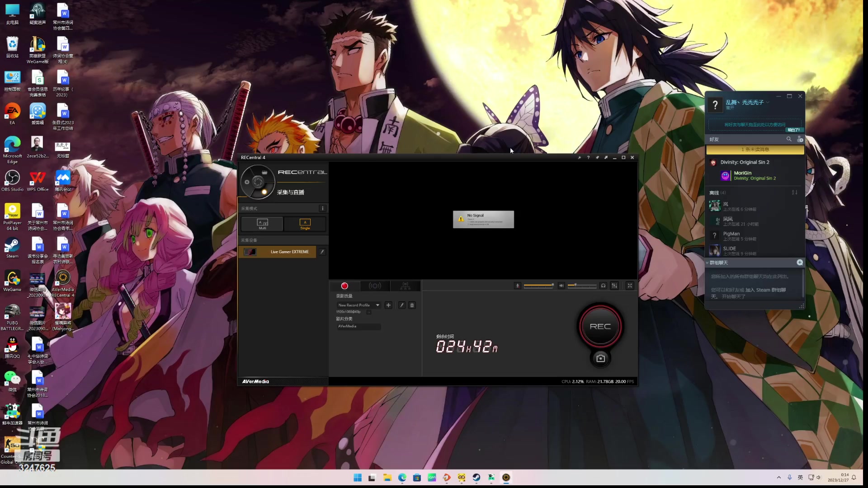The height and width of the screenshot is (488, 868).
Task: Switch to the multi-stream network tab
Action: tap(406, 286)
